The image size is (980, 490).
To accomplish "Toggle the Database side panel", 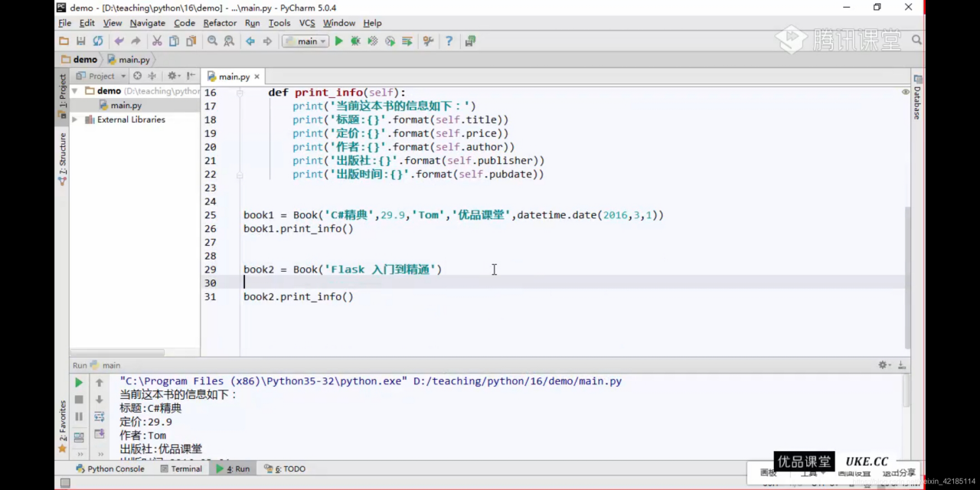I will [x=917, y=98].
